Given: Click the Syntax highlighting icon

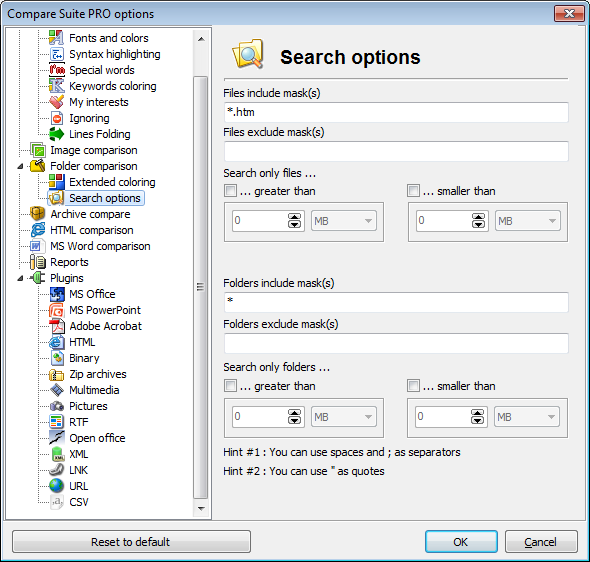Looking at the screenshot, I should click(x=56, y=54).
